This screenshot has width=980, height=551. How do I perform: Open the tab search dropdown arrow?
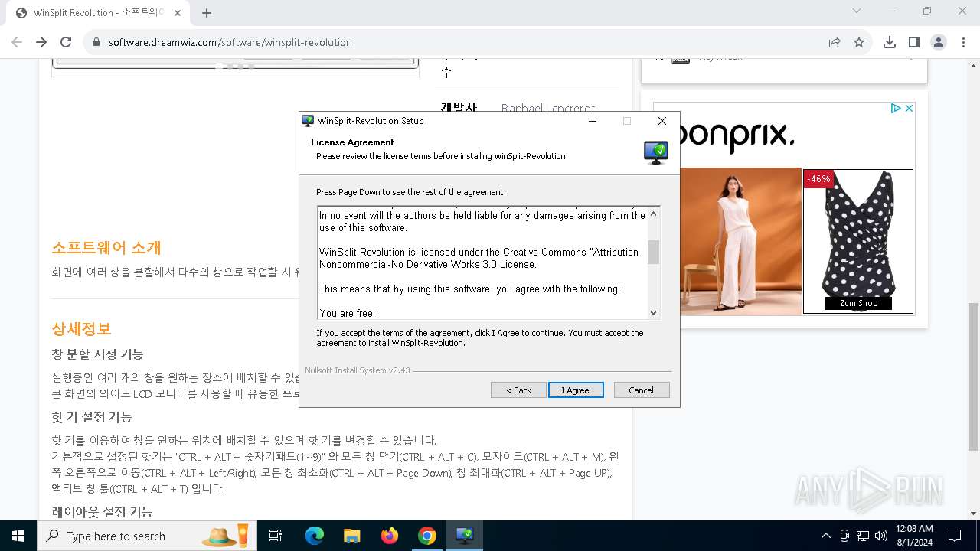point(857,11)
